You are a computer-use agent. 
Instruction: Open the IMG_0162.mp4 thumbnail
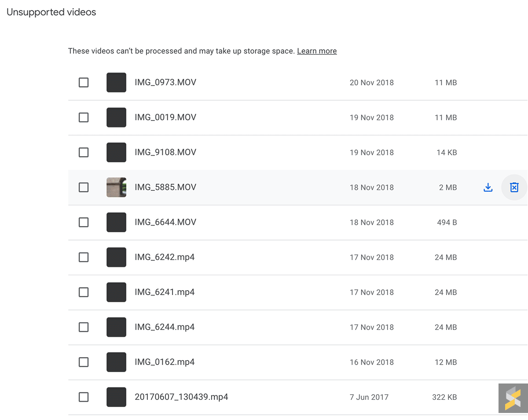(x=116, y=362)
